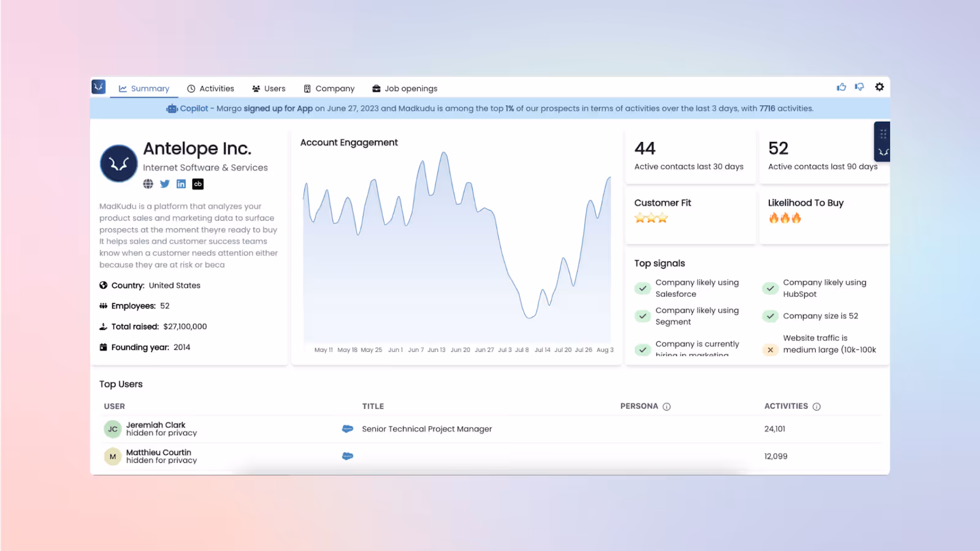Screen dimensions: 980x551
Task: Click the 52 active contacts 90 days card
Action: pos(824,156)
